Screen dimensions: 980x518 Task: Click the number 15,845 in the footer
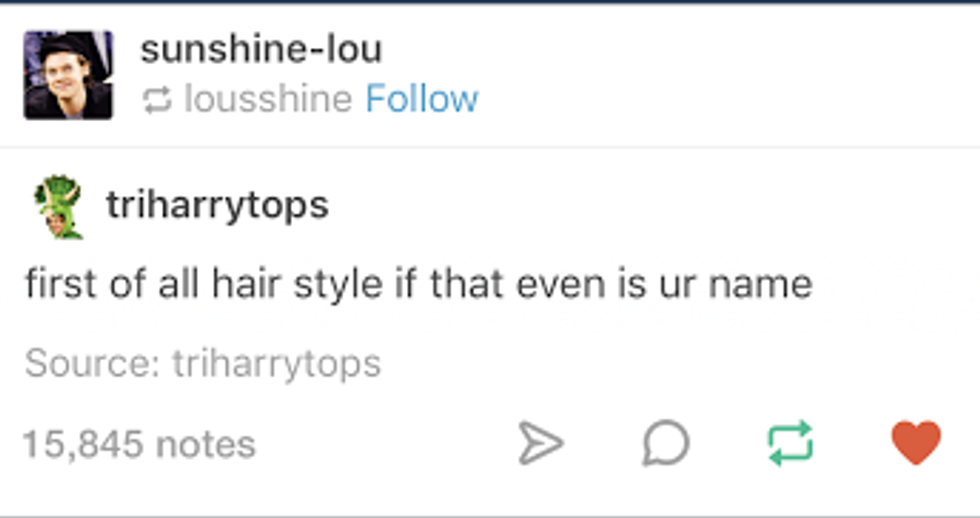click(83, 444)
